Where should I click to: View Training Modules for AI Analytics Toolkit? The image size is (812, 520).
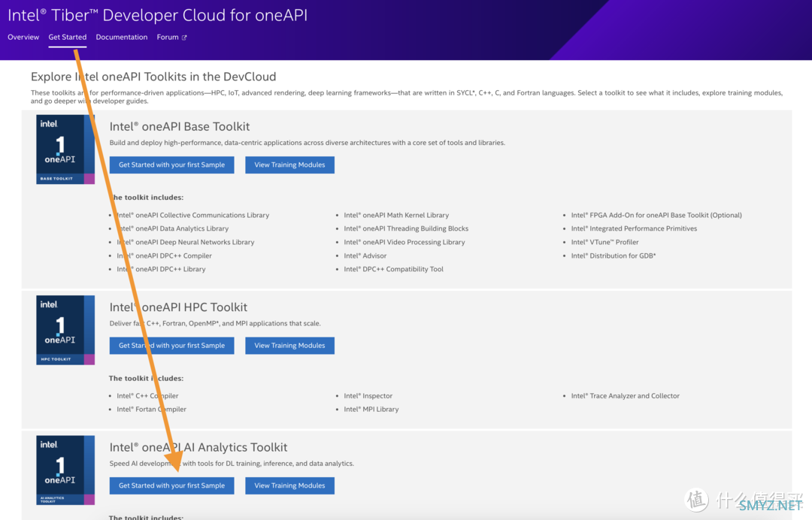coord(289,486)
